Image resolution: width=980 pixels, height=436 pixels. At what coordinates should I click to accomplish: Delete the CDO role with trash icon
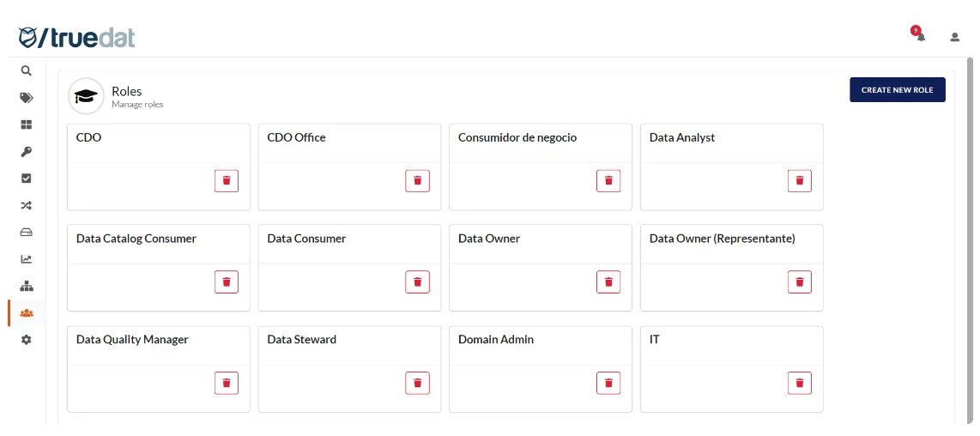click(x=227, y=181)
